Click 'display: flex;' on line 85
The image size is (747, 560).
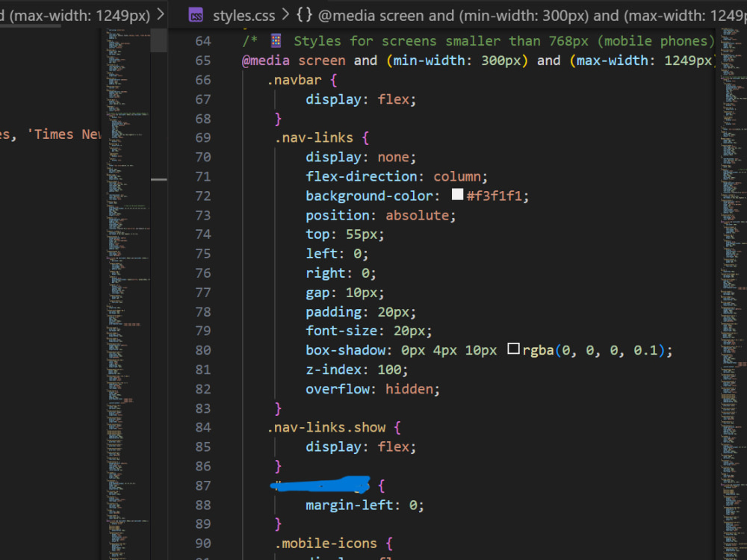click(x=361, y=447)
